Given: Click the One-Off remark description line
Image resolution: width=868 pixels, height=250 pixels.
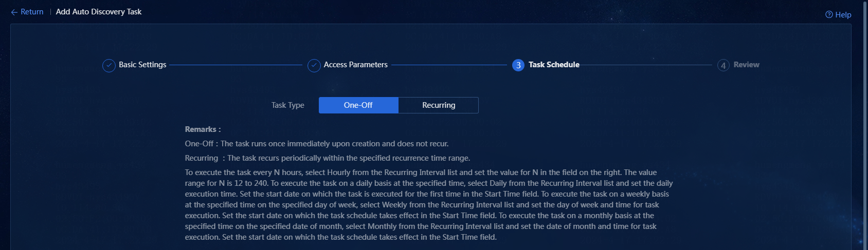Looking at the screenshot, I should (317, 144).
